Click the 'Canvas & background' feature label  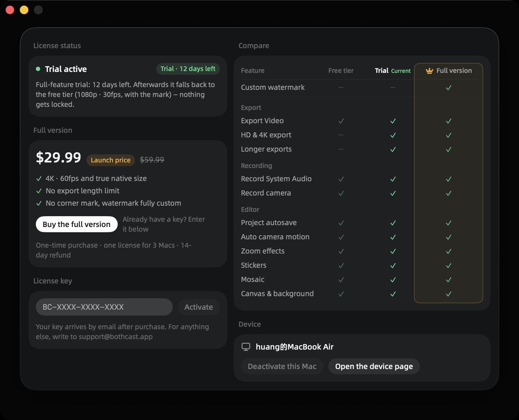(277, 294)
